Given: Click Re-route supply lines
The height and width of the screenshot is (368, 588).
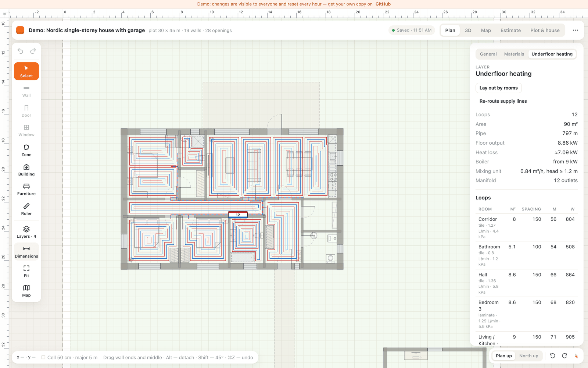Looking at the screenshot, I should point(503,101).
